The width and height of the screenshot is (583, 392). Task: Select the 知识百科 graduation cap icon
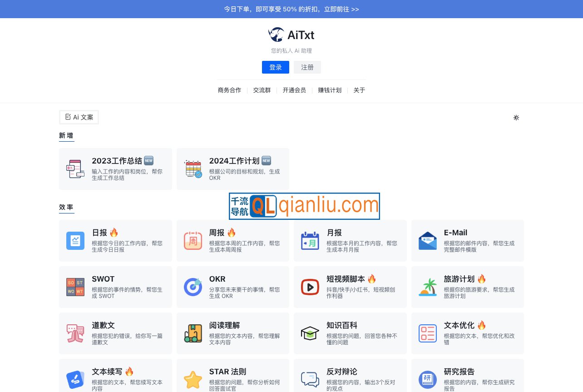(310, 333)
